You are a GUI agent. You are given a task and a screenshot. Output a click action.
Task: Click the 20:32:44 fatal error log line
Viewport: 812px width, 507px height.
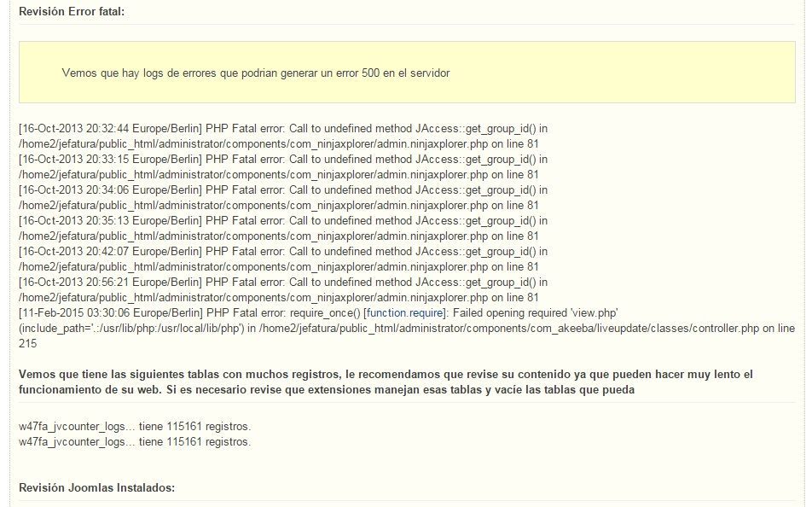[x=283, y=136]
